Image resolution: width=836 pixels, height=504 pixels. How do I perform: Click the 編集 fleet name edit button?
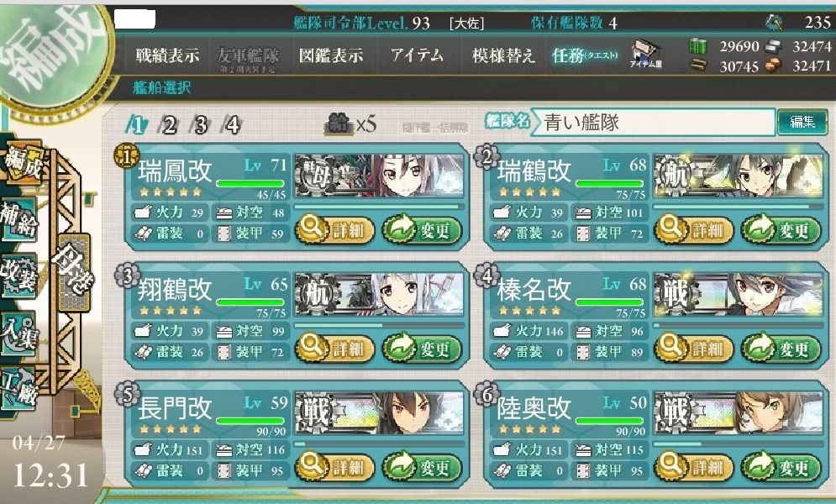802,122
